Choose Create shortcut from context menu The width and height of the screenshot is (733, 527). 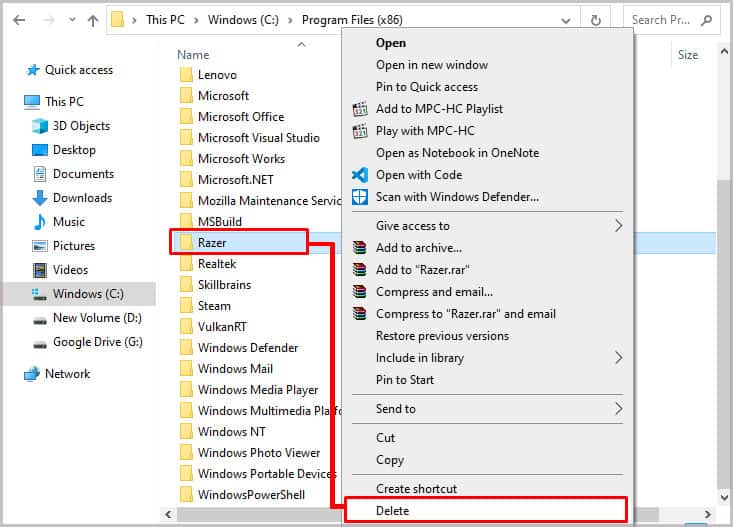416,489
